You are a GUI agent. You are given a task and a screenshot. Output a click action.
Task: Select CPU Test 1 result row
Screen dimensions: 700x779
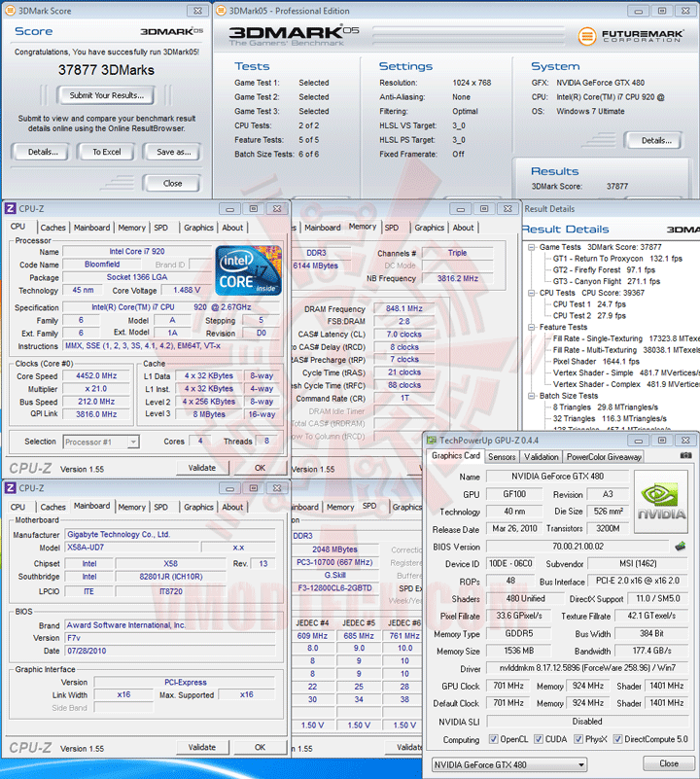click(589, 304)
